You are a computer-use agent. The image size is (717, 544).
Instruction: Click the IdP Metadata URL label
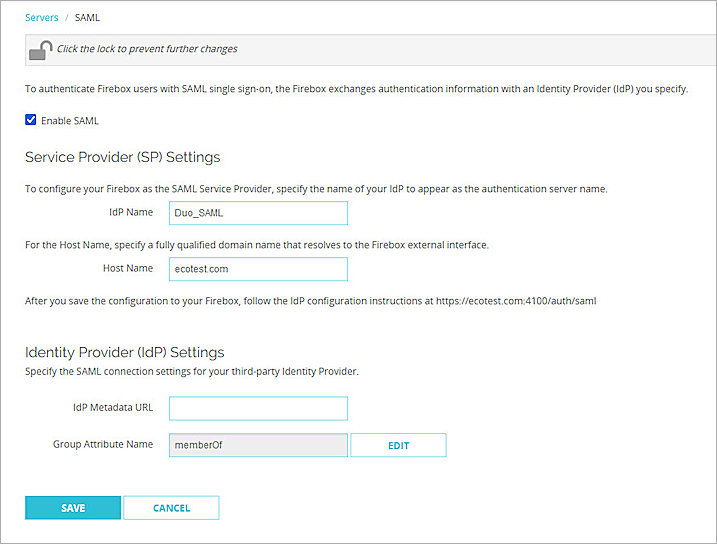(x=106, y=408)
